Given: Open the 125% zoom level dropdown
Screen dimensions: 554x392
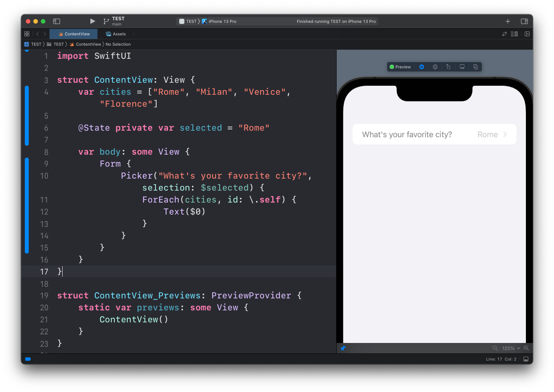Looking at the screenshot, I should (510, 348).
